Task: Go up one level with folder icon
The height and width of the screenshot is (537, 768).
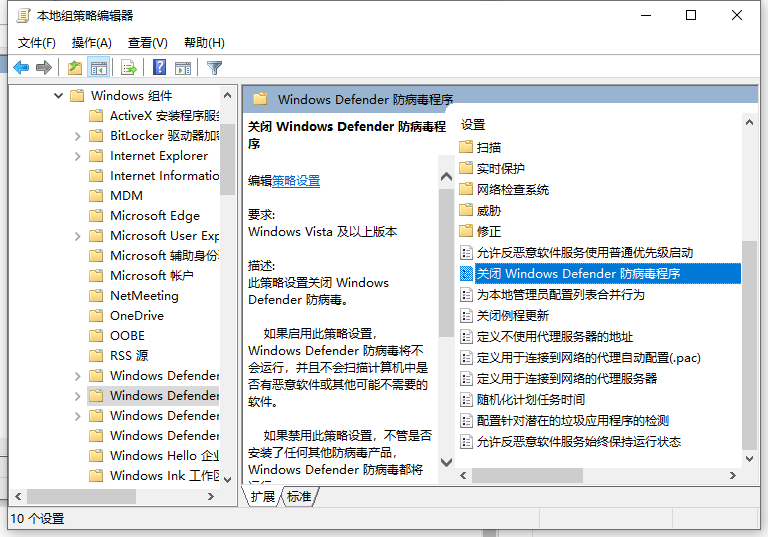Action: pyautogui.click(x=75, y=68)
